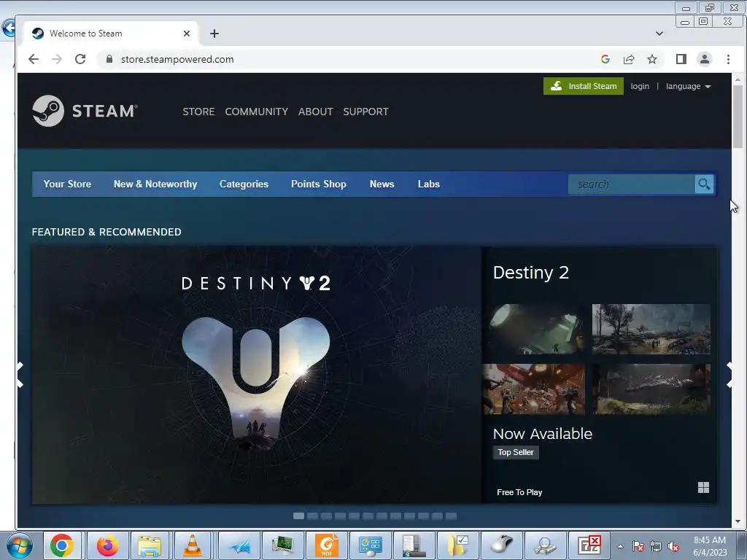This screenshot has height=560, width=747.
Task: Click the page vertical scrollbar thumb
Action: click(738, 117)
